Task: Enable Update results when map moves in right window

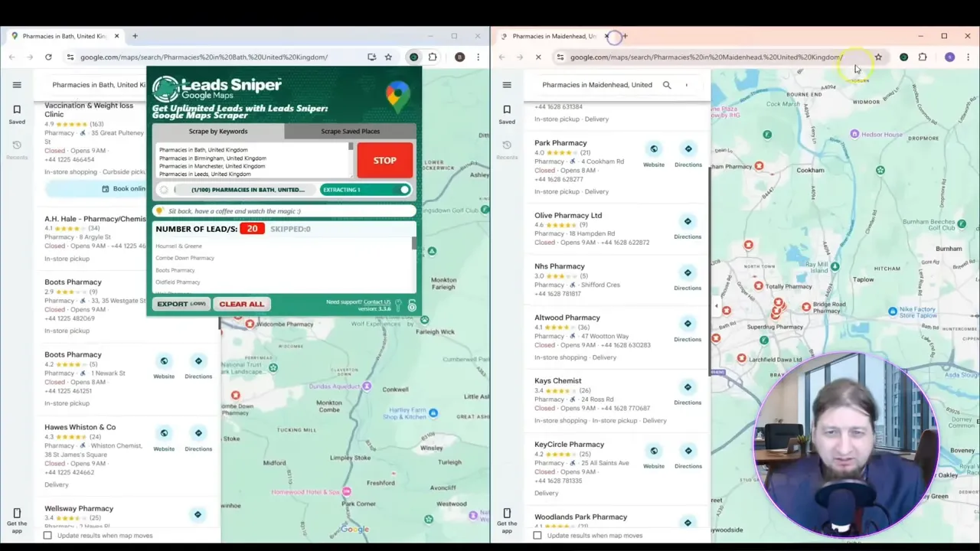Action: 537,535
